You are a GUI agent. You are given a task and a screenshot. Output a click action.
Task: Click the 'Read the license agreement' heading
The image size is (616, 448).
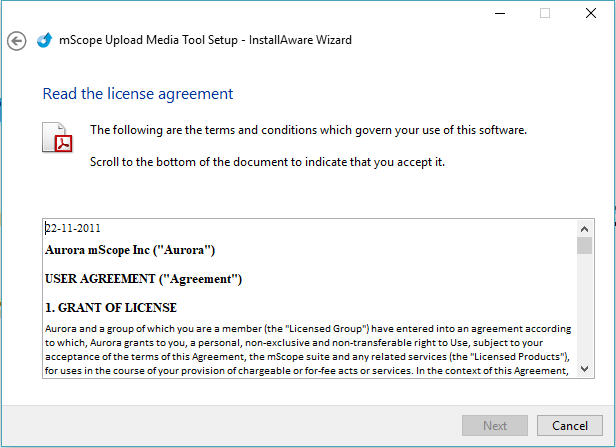(137, 94)
